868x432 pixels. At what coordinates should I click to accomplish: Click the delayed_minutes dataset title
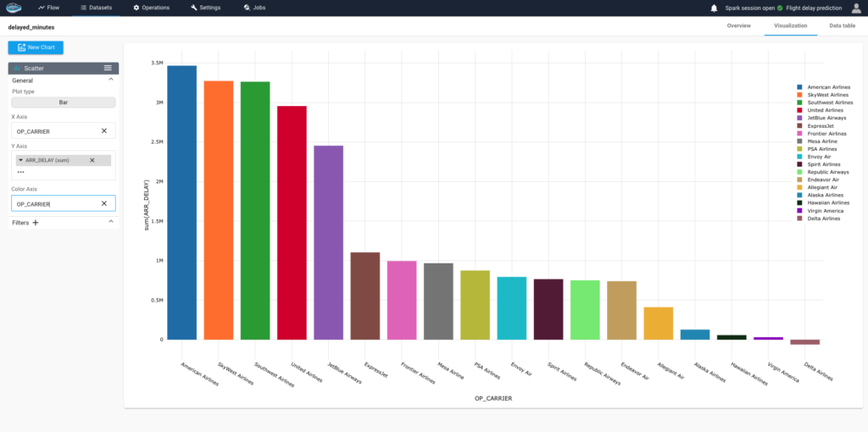(x=31, y=26)
